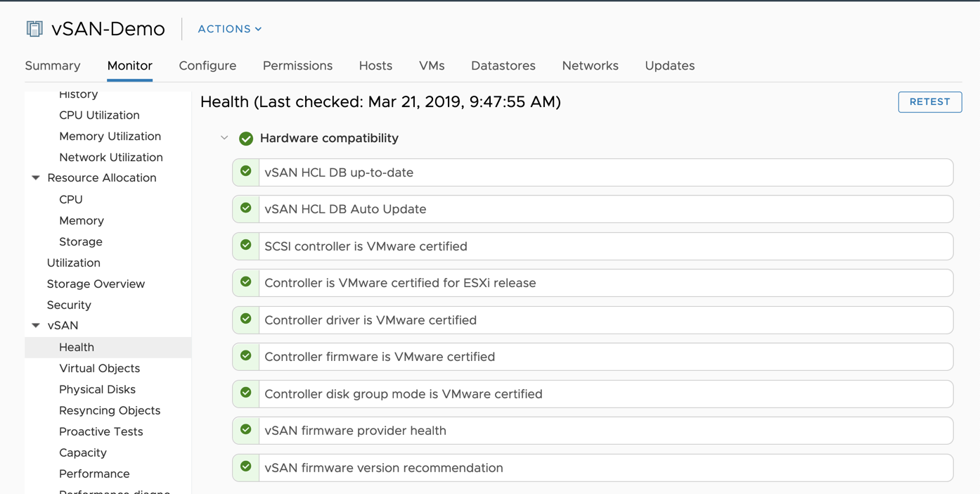This screenshot has width=980, height=494.
Task: Collapse the Resource Allocation tree node
Action: 36,178
